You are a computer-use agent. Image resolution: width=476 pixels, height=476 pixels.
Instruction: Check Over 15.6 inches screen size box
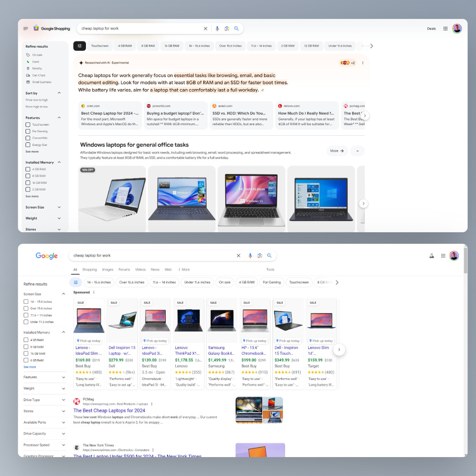tap(26, 309)
